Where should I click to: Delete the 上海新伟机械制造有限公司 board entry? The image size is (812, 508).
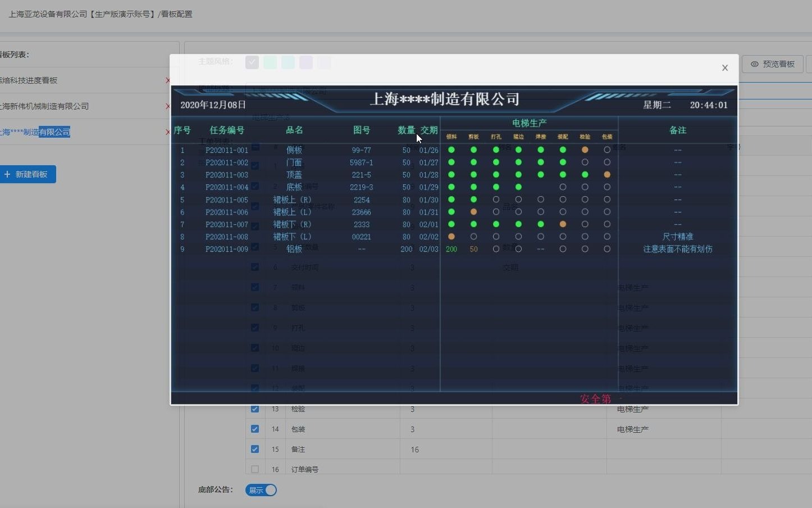pos(167,106)
